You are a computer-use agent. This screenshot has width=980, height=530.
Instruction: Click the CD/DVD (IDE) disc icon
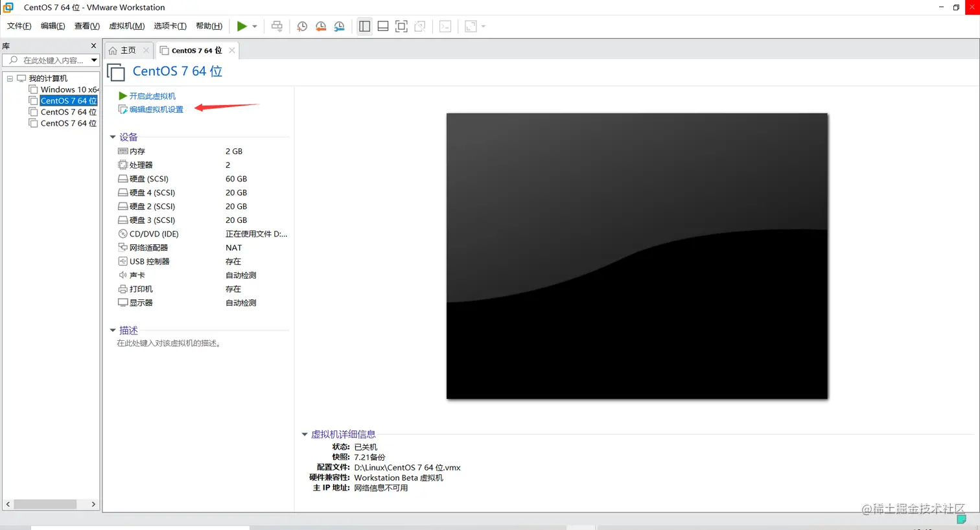(122, 234)
